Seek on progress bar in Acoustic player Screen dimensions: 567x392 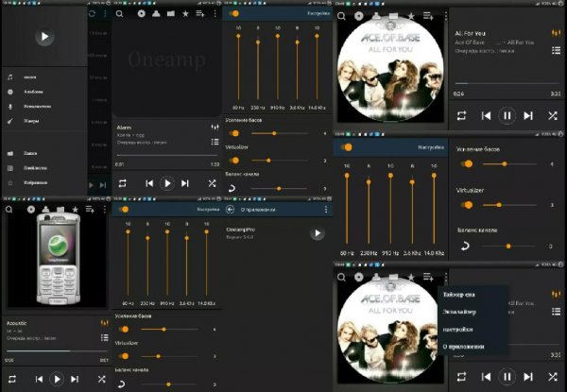click(x=57, y=350)
